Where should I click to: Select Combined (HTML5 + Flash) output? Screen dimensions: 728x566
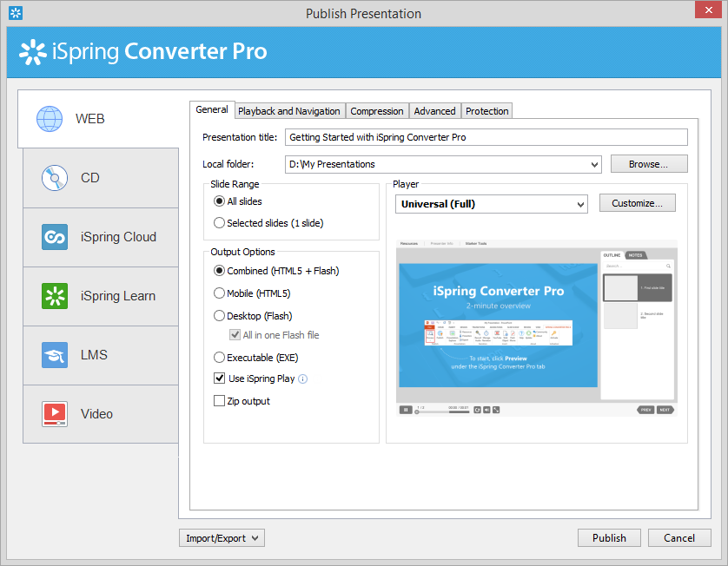[x=219, y=271]
